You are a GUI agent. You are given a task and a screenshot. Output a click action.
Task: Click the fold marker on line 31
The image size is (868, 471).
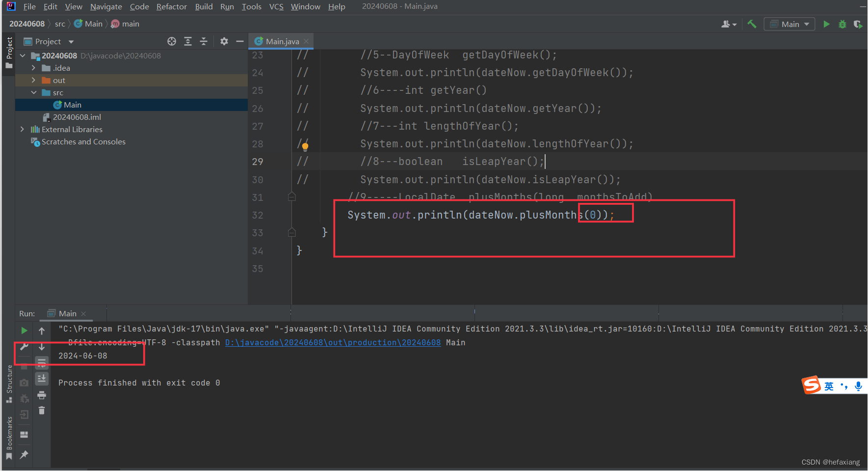[292, 197]
